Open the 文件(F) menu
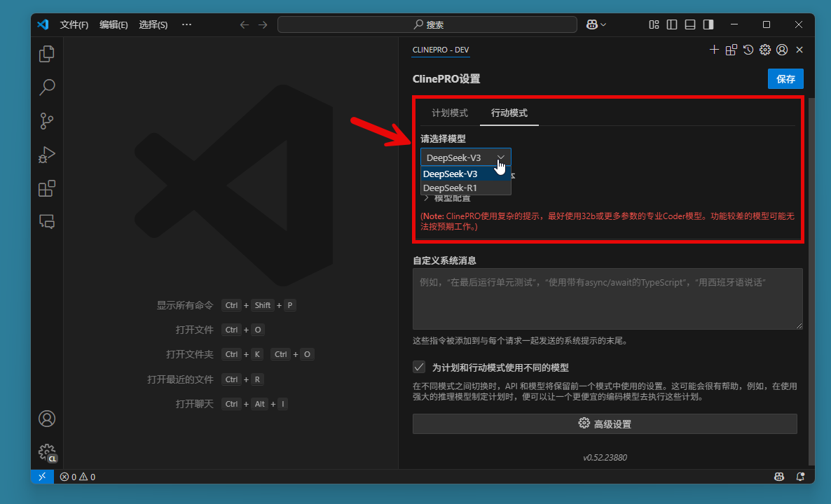The width and height of the screenshot is (831, 504). [x=74, y=24]
